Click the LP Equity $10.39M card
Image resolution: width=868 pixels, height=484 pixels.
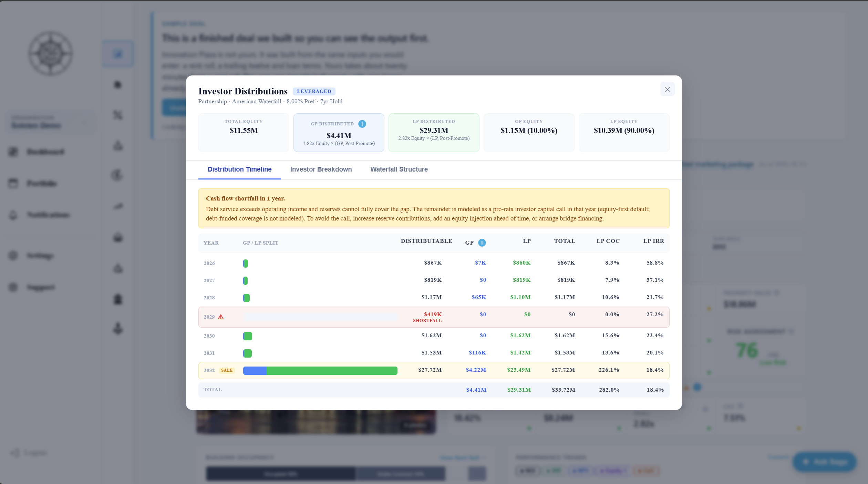coord(624,133)
